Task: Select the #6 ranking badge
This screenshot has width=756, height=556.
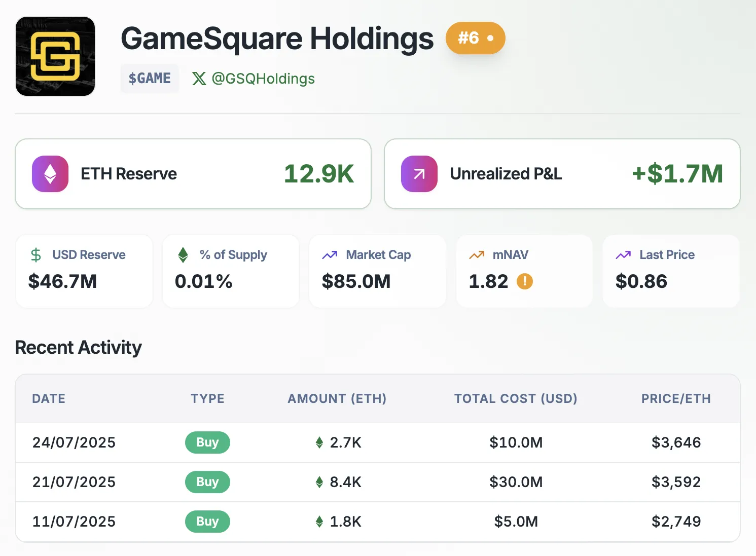Action: click(475, 38)
